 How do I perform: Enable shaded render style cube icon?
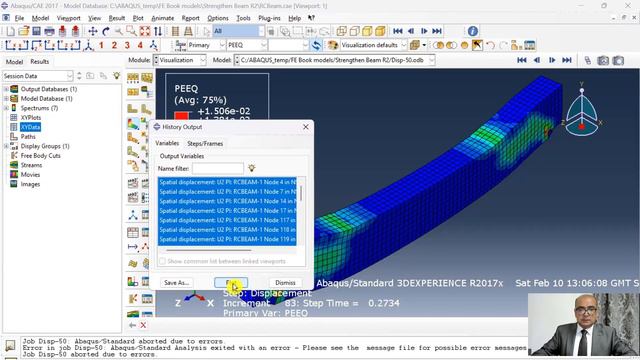380,31
